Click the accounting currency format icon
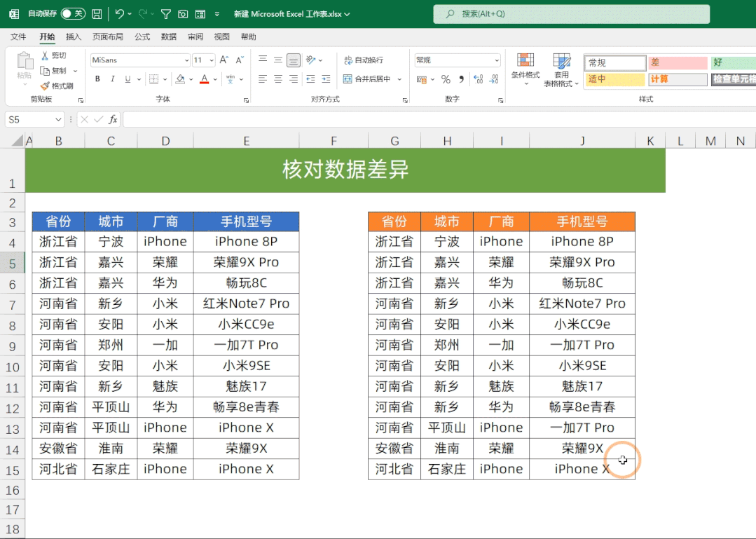 (x=422, y=79)
